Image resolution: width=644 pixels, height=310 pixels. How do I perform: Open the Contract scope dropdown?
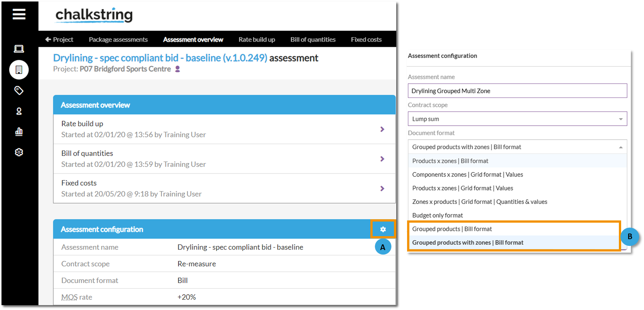(517, 119)
